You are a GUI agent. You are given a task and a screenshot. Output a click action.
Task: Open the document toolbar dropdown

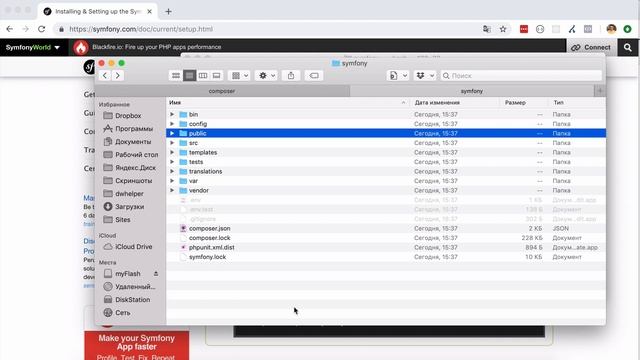tap(398, 76)
